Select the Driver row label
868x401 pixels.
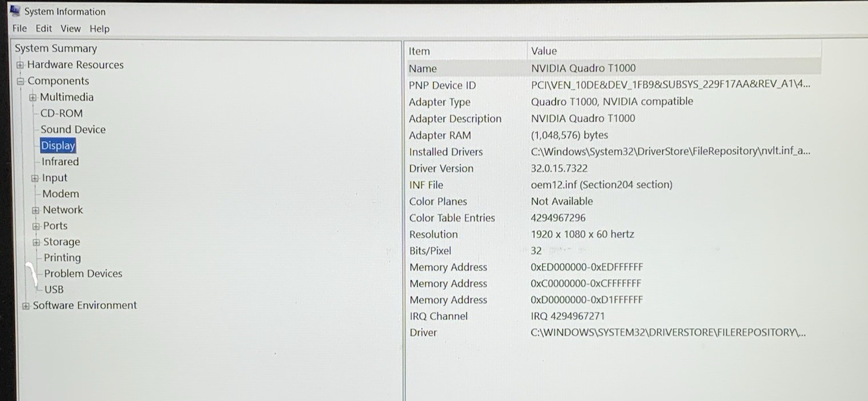423,332
